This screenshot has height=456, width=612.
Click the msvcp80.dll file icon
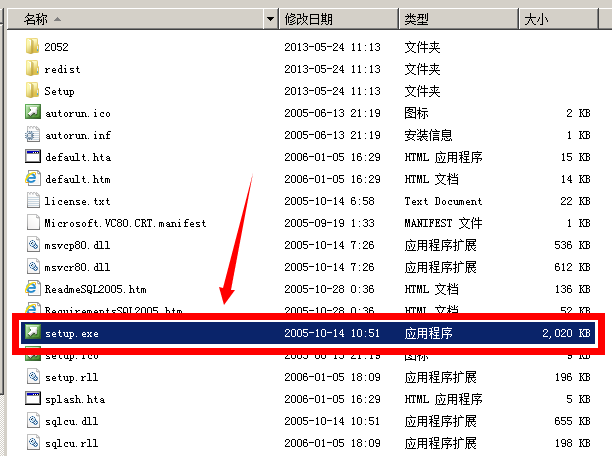[x=33, y=245]
